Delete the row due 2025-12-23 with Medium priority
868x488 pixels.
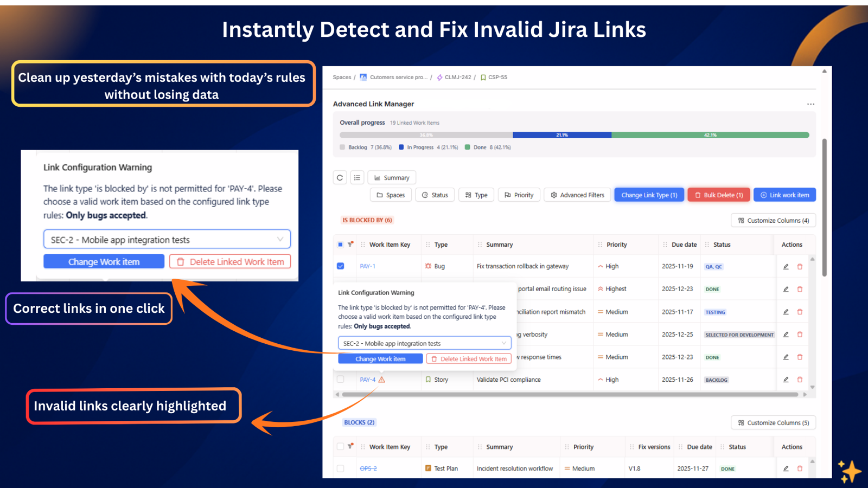800,357
